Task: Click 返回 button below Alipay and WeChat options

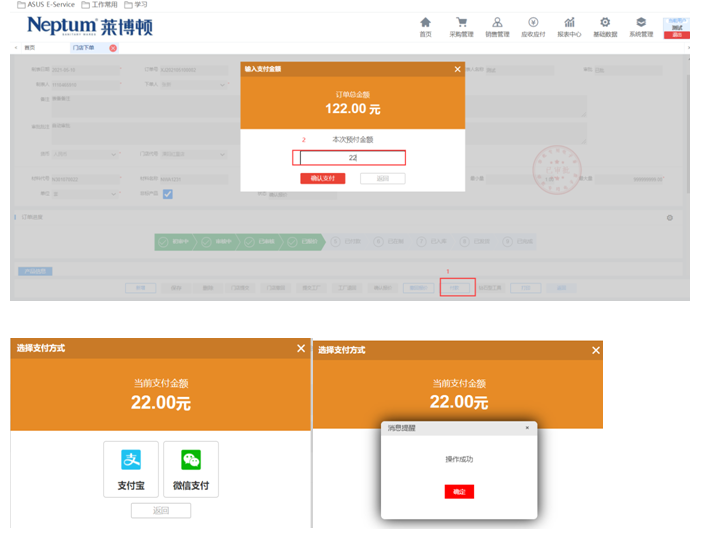Action: (161, 510)
